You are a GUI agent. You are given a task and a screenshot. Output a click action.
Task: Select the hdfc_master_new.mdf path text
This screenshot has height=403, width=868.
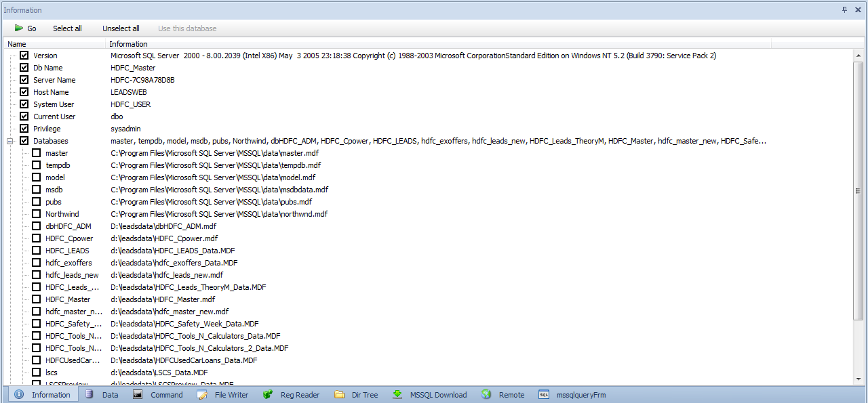click(170, 312)
